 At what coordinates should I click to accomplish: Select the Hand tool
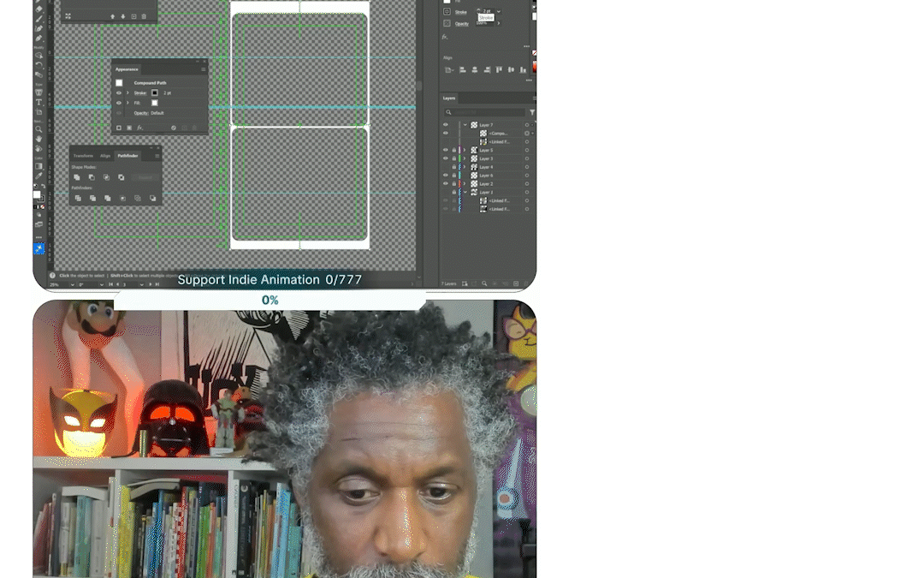[38, 139]
